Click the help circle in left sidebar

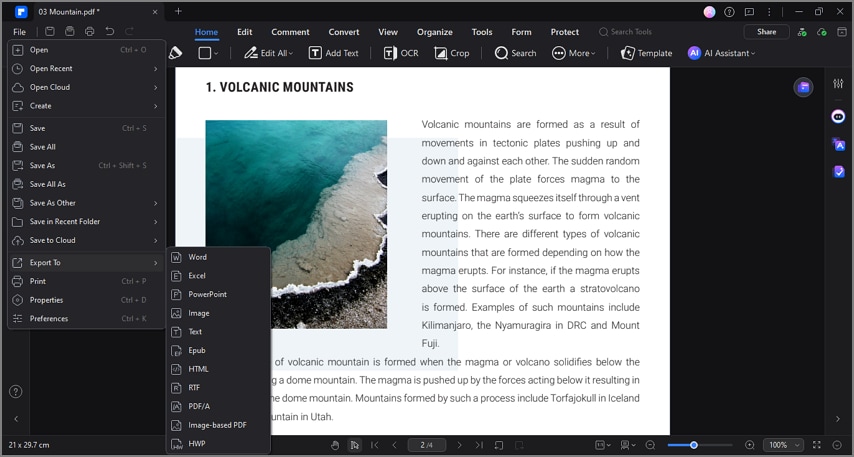click(16, 391)
